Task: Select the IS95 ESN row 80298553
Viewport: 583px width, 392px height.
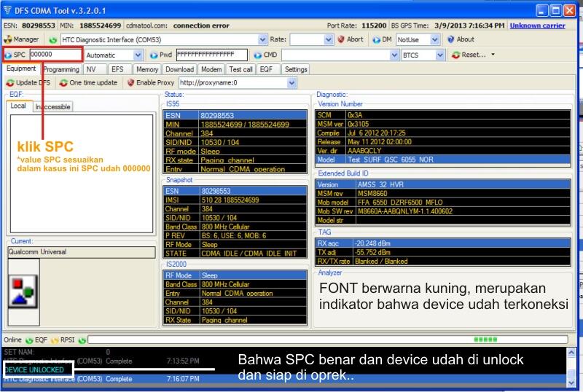Action: pos(235,115)
